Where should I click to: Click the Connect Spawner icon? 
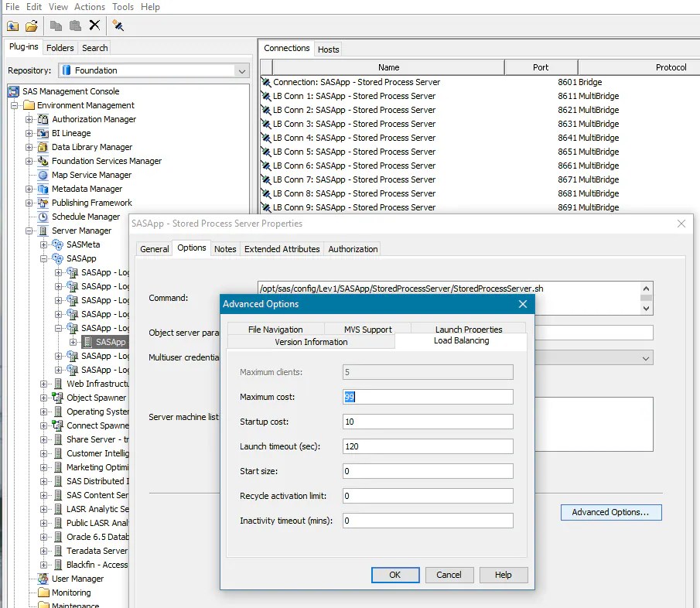point(57,425)
